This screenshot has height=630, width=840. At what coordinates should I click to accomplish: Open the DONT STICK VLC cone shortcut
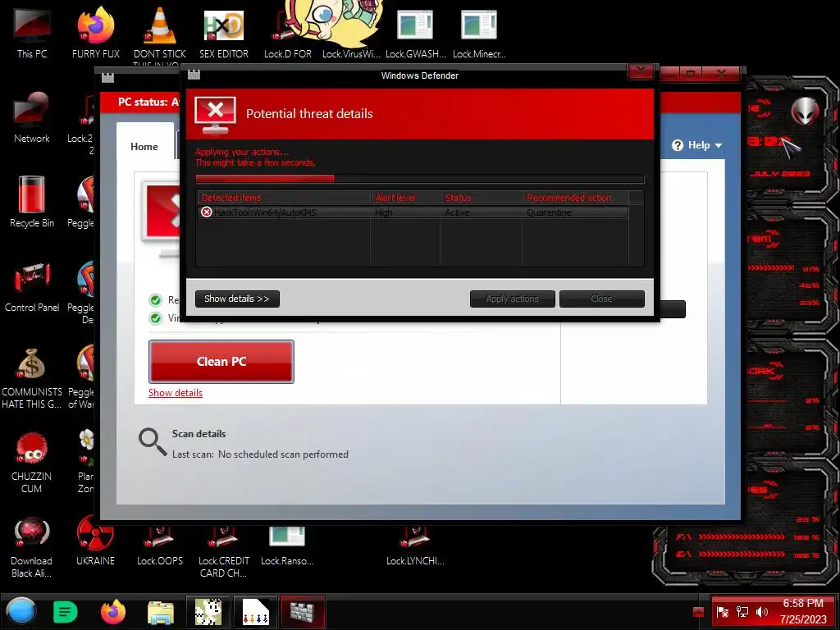point(160,33)
